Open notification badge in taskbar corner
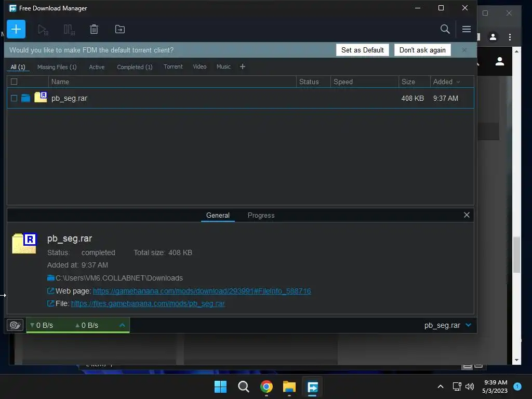Screen dimensions: 532x399 (517, 386)
